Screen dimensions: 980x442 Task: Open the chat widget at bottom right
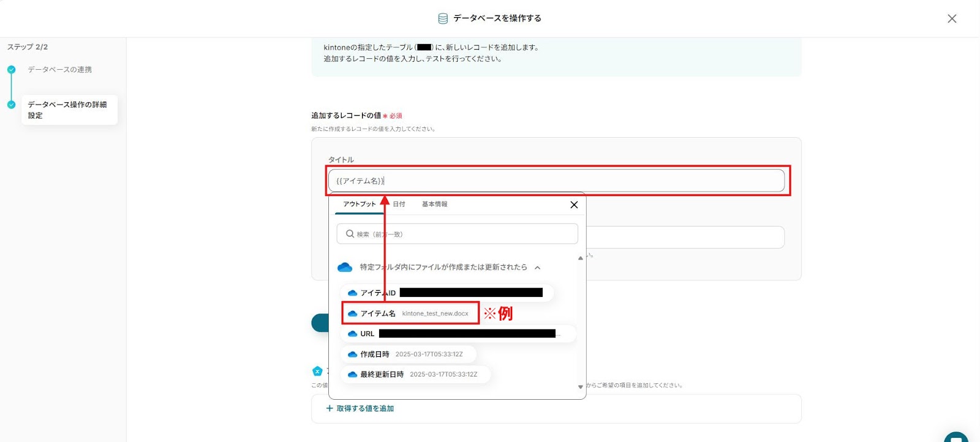pyautogui.click(x=956, y=437)
